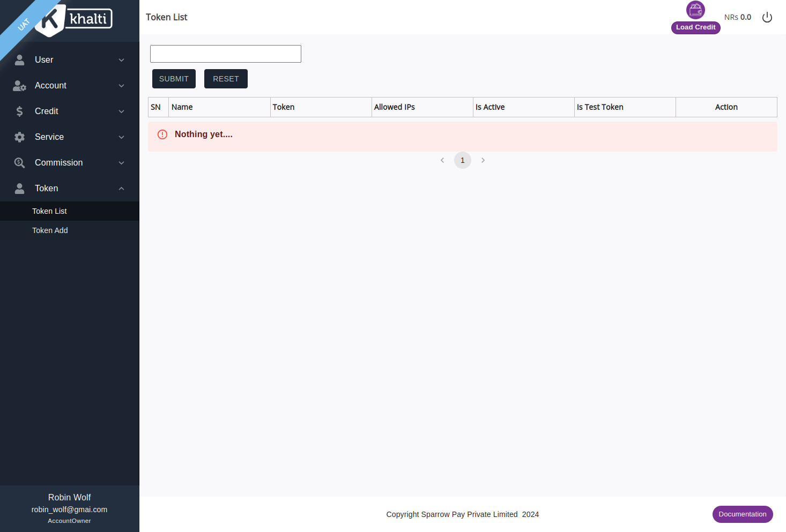Open the Documentation button
This screenshot has height=532, width=786.
click(x=743, y=514)
